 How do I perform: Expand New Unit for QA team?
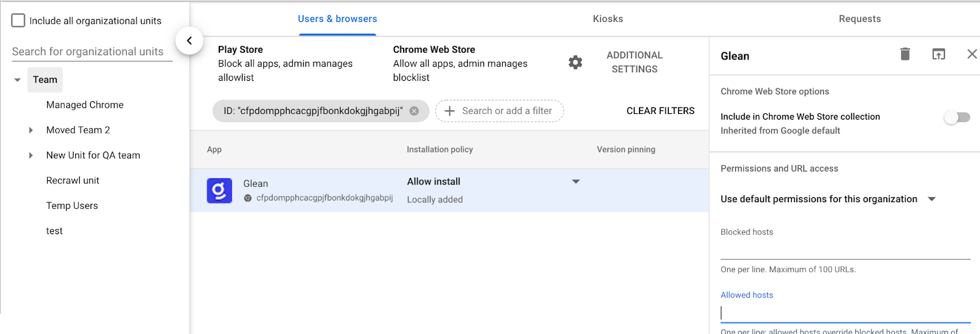[31, 156]
